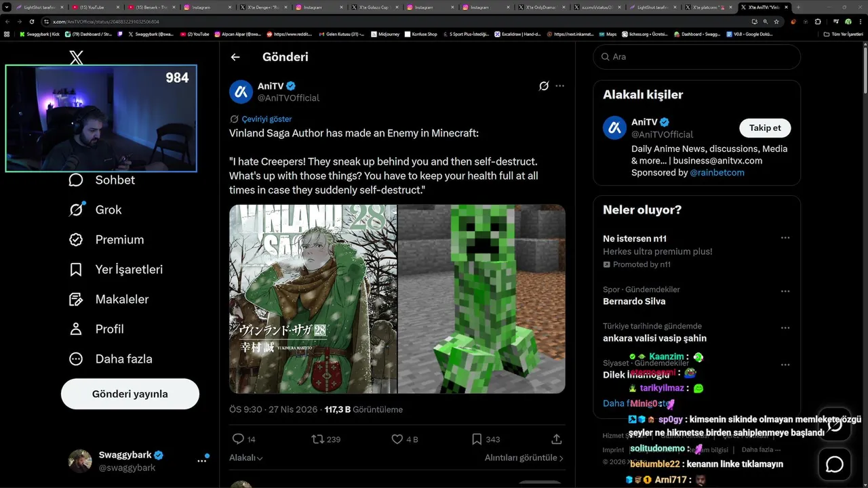Click the X logo at top
868x488 pixels.
tap(77, 58)
